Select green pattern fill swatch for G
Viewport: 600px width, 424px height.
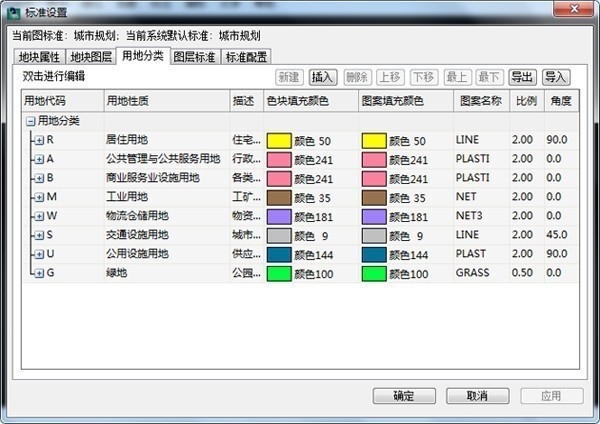click(374, 274)
